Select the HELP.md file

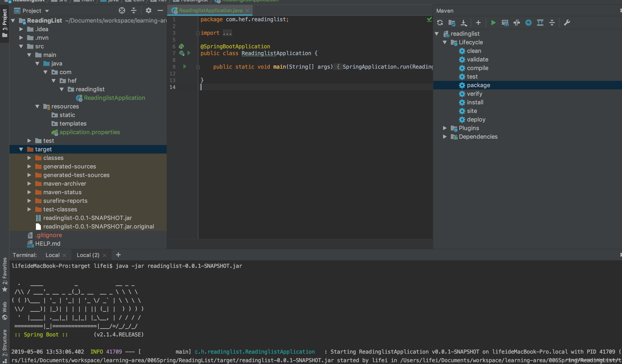[x=48, y=244]
